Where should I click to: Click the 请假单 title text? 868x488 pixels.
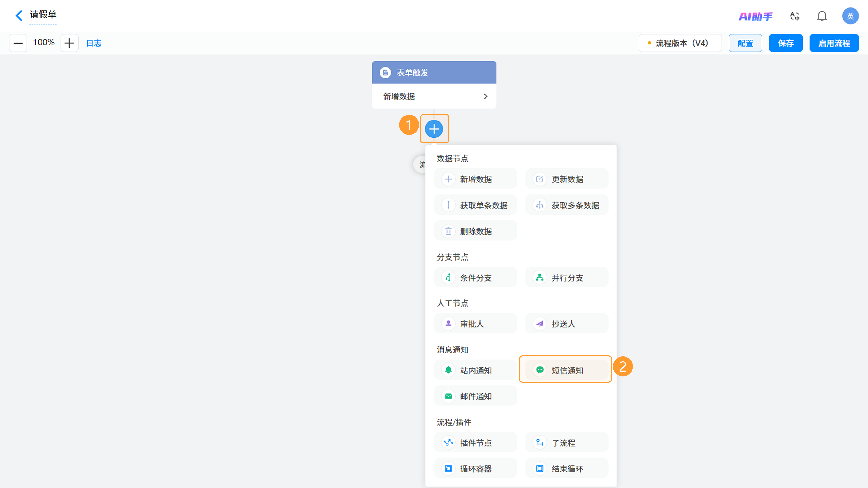pos(43,14)
